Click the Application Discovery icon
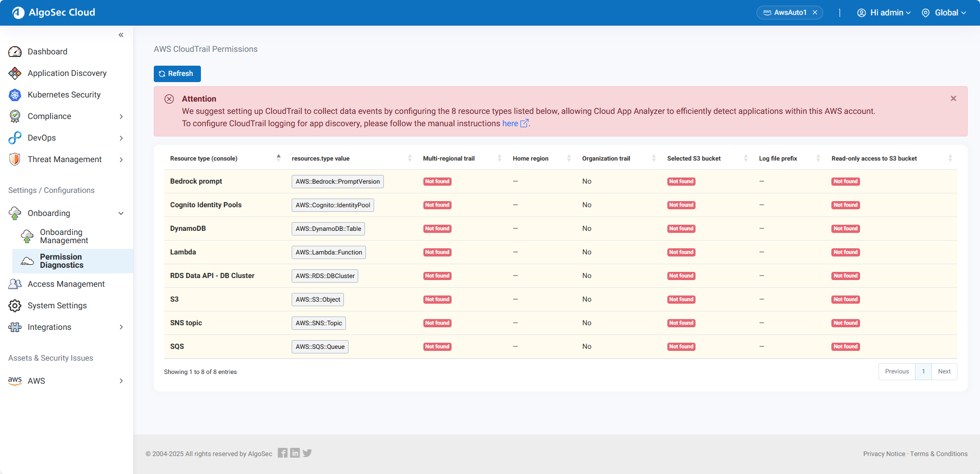Viewport: 980px width, 474px height. 15,73
